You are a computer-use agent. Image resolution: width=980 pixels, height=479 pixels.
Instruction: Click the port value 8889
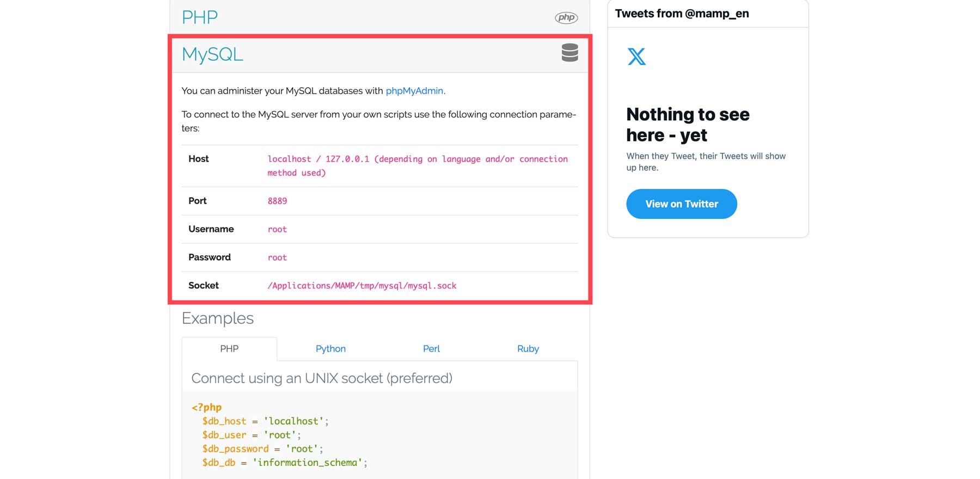click(x=277, y=201)
